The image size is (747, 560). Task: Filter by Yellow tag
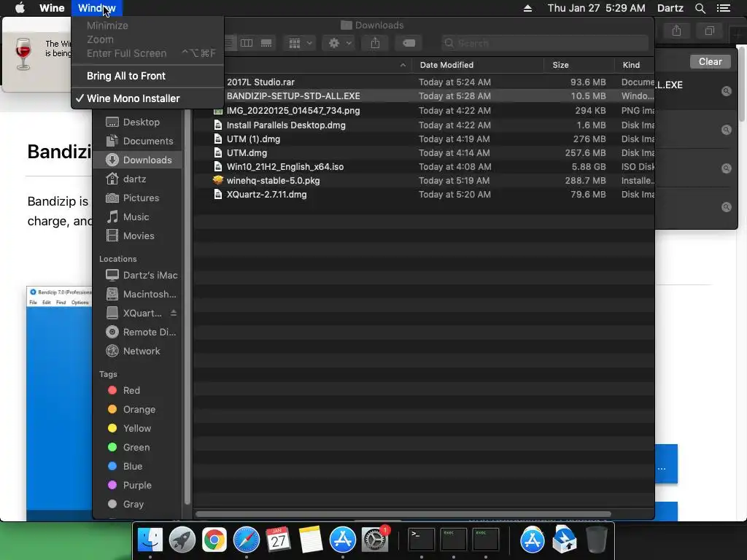tap(136, 429)
